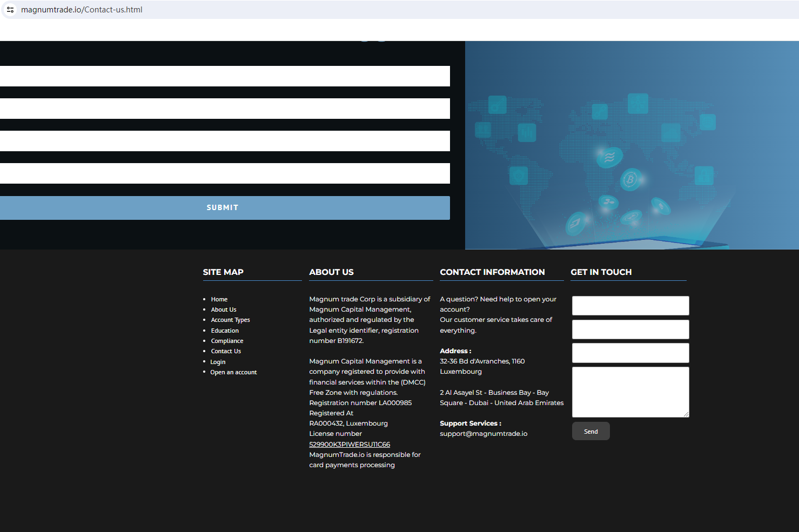Click the "32-36 Bd d'Avranches, 1160" address line
This screenshot has width=799, height=532.
(x=482, y=361)
